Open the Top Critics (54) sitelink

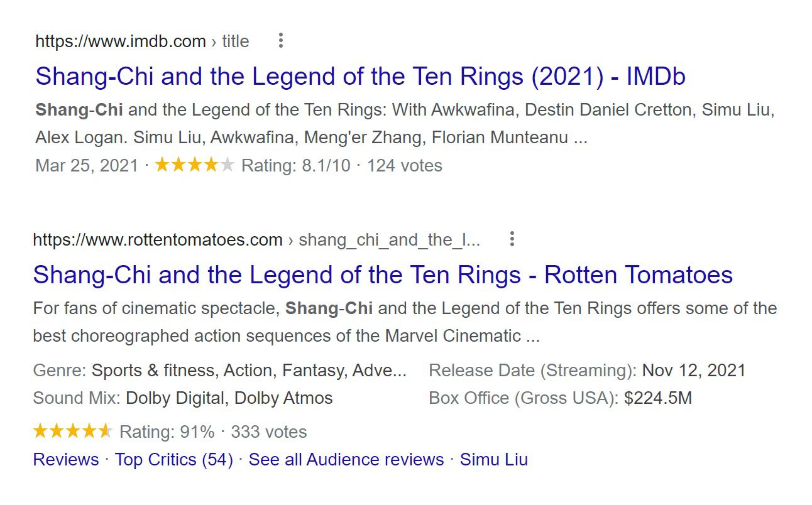tap(173, 460)
